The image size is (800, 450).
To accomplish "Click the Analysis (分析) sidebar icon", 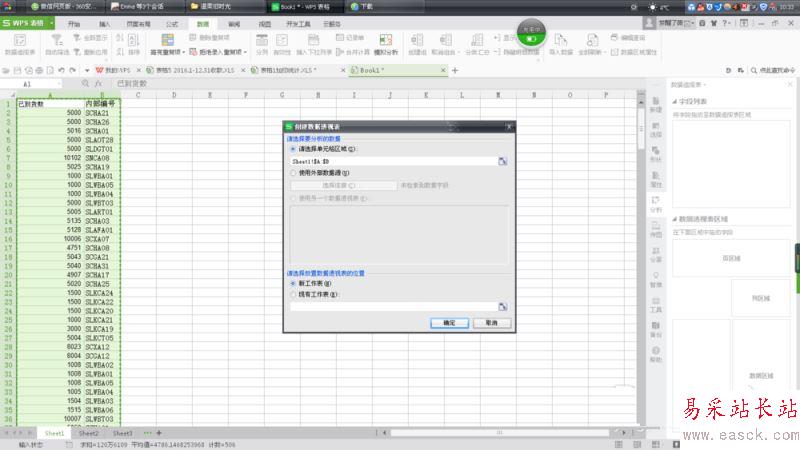I will coord(656,204).
